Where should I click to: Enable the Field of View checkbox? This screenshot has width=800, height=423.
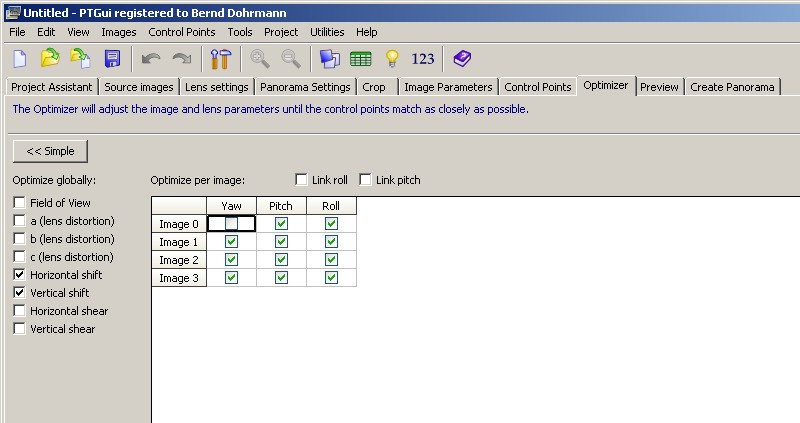[x=20, y=203]
